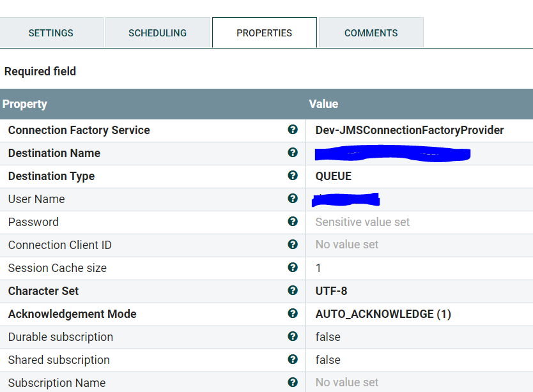The width and height of the screenshot is (533, 392).
Task: Go to the Comments tab
Action: 371,33
